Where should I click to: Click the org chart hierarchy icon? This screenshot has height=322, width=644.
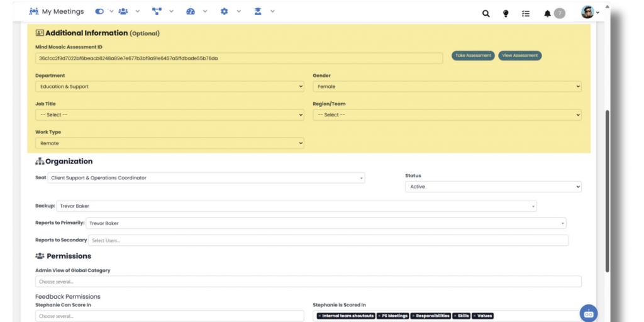pyautogui.click(x=157, y=12)
